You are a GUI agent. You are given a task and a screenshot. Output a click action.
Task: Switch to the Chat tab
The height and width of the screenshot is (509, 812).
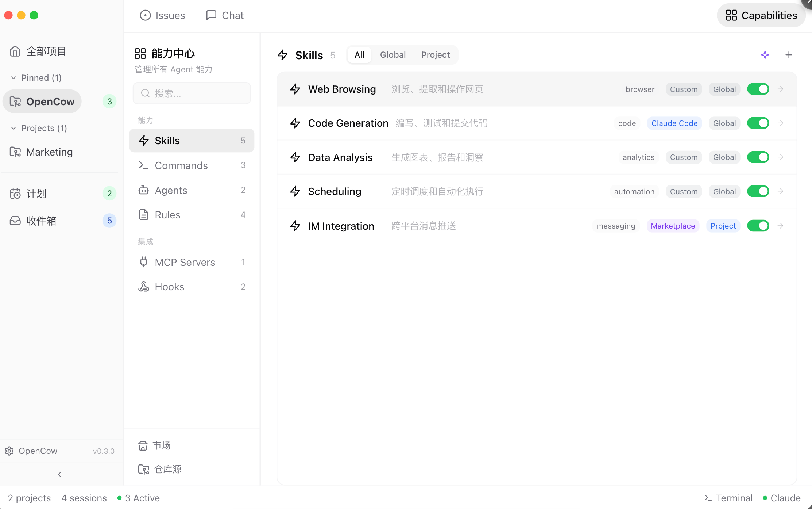[225, 15]
